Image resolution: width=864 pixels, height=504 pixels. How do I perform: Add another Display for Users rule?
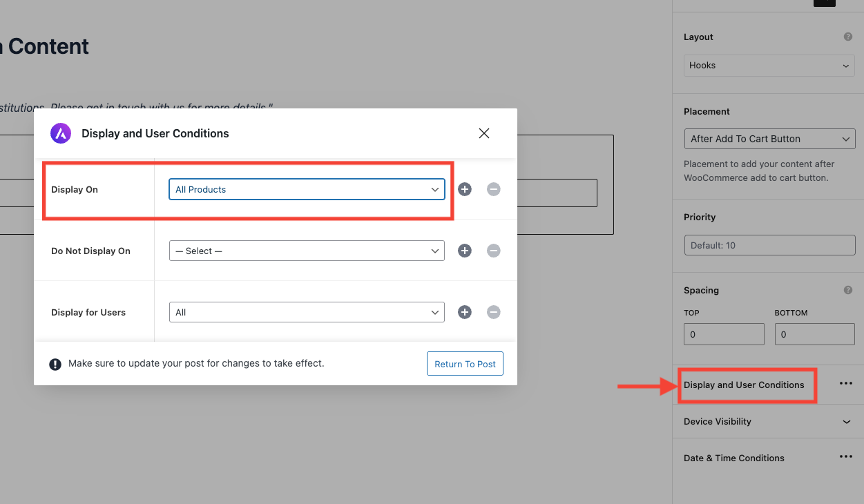tap(465, 312)
